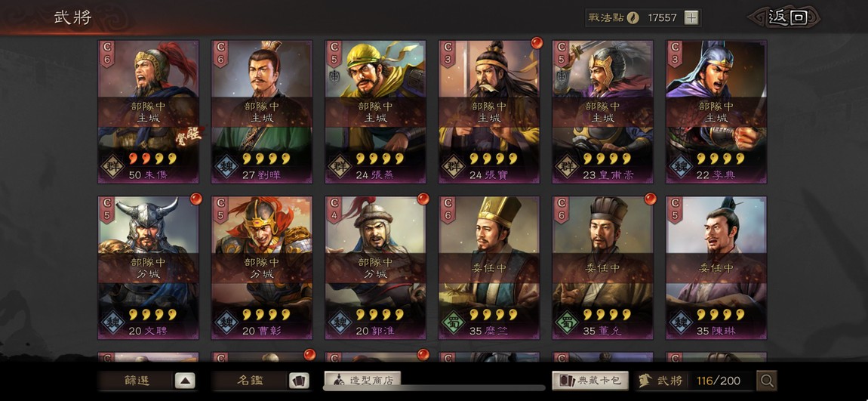Click the plus icon beside 戰法點 17557
Viewport: 868px width, 401px height.
pyautogui.click(x=691, y=17)
